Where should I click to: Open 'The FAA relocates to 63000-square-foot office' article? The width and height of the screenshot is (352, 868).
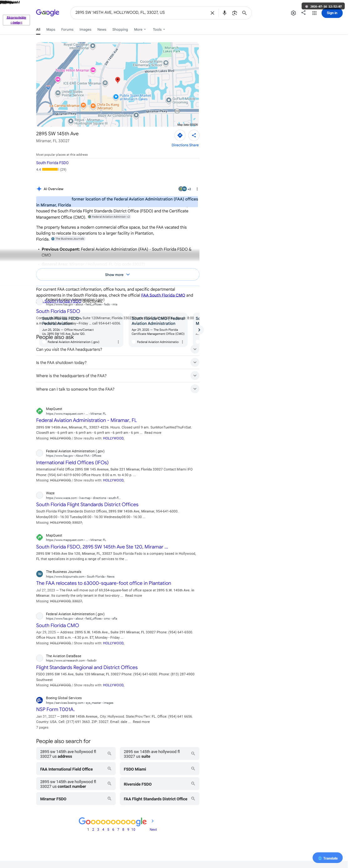(x=103, y=583)
